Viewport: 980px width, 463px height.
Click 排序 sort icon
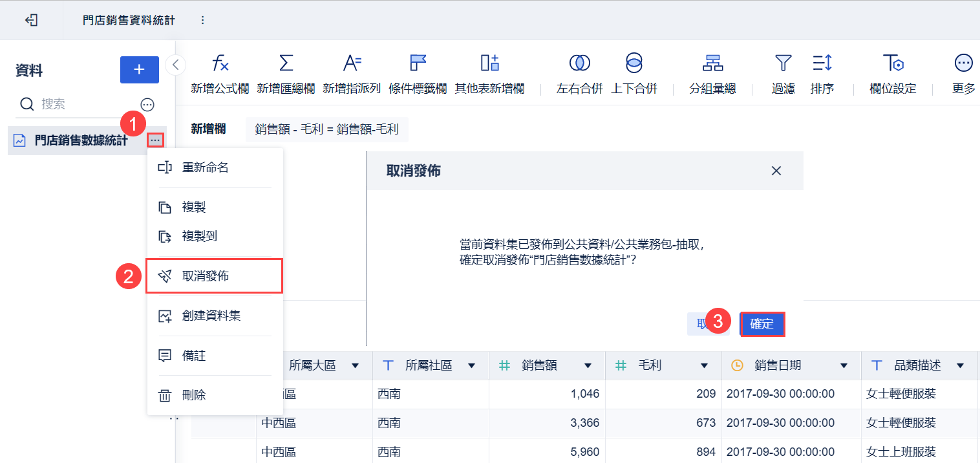pos(822,63)
